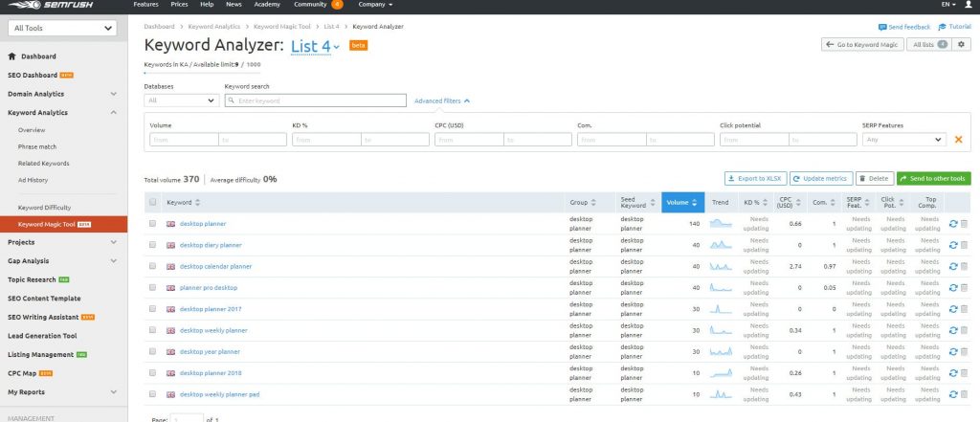This screenshot has width=980, height=422.
Task: Refresh metrics for desktop weekly planner
Action: pyautogui.click(x=953, y=330)
